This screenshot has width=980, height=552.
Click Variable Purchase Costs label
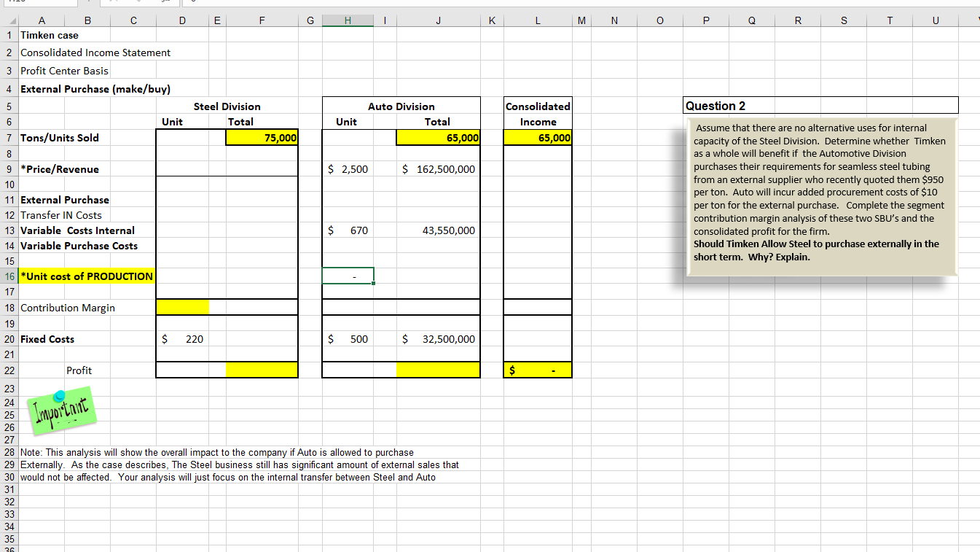[x=79, y=246]
